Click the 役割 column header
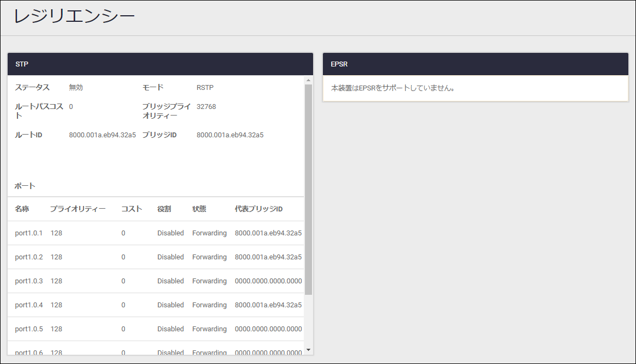The height and width of the screenshot is (364, 636). (x=164, y=209)
